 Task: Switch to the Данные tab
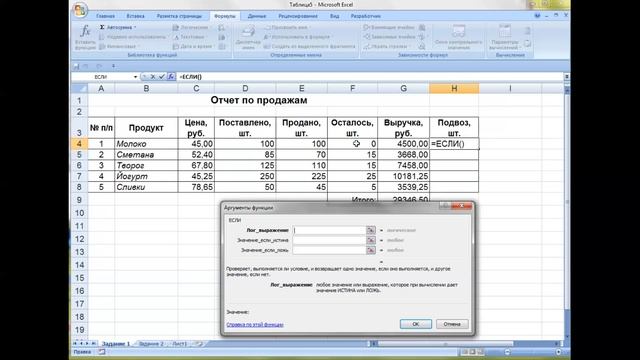point(257,16)
